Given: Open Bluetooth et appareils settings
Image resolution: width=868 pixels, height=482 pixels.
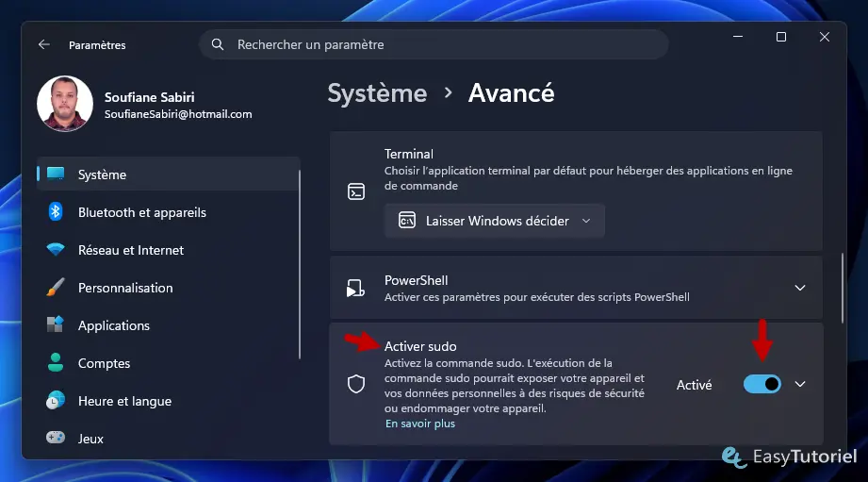Looking at the screenshot, I should click(x=169, y=212).
